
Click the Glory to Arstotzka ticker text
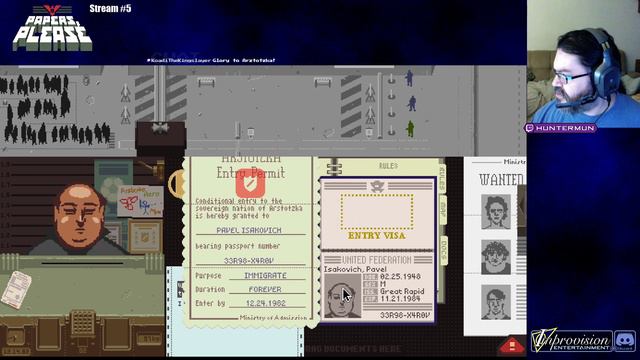(x=244, y=60)
